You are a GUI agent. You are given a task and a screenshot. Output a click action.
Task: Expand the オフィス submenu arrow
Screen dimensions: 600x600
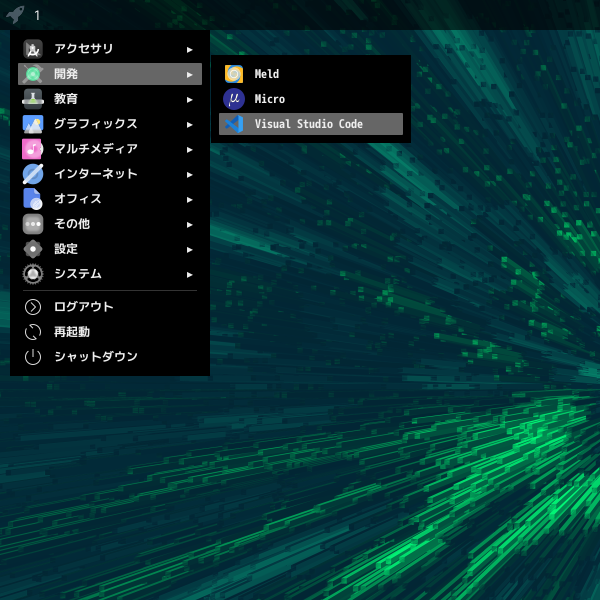coord(190,199)
